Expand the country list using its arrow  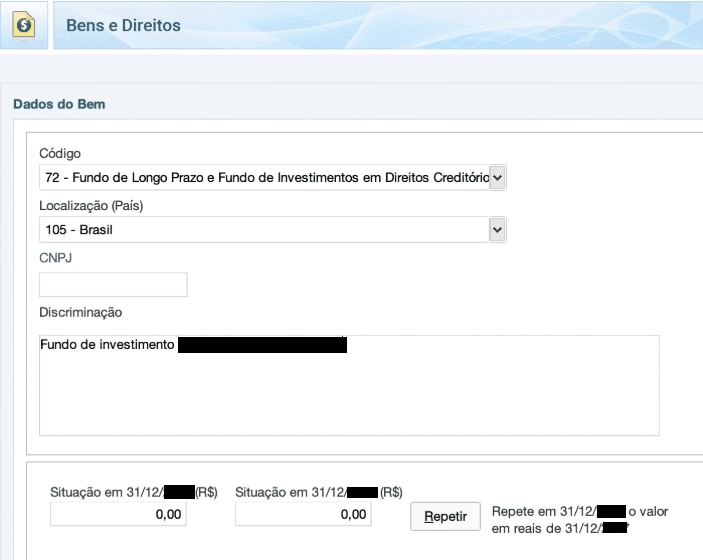[x=497, y=230]
